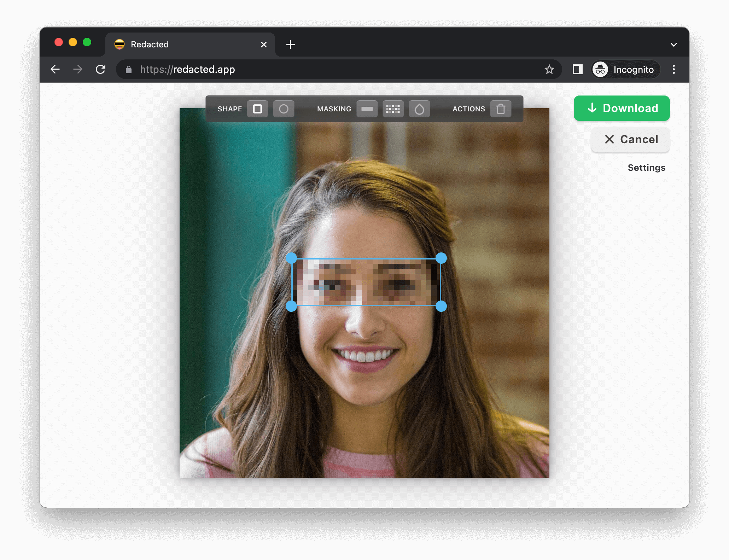Select the pixelated mask region over eyes

click(366, 282)
